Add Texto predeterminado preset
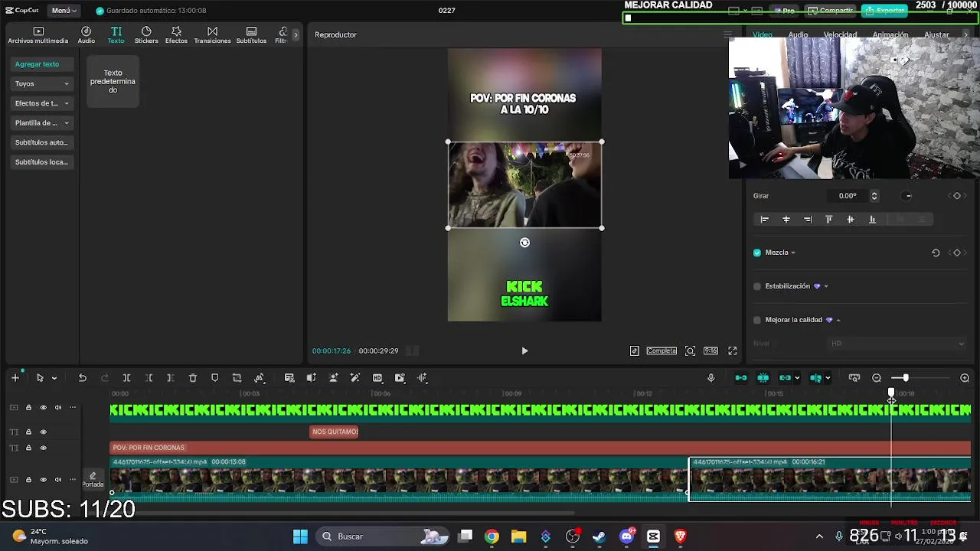 [x=113, y=81]
